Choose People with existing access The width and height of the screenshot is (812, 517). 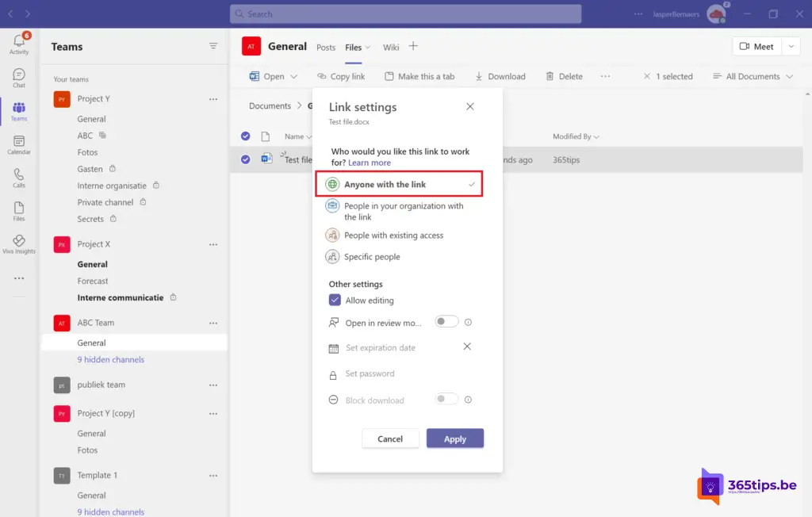(393, 236)
